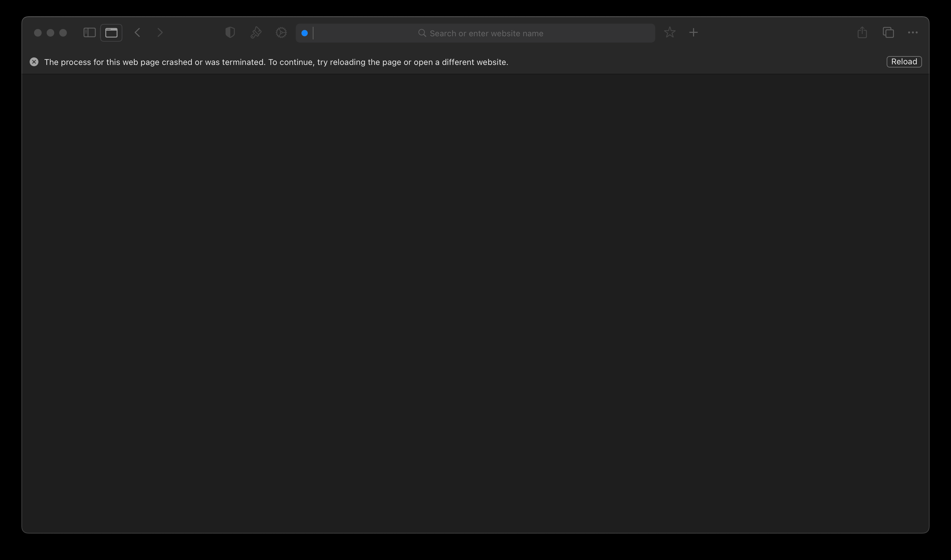Image resolution: width=951 pixels, height=560 pixels.
Task: Go forward to the next page
Action: click(x=160, y=33)
